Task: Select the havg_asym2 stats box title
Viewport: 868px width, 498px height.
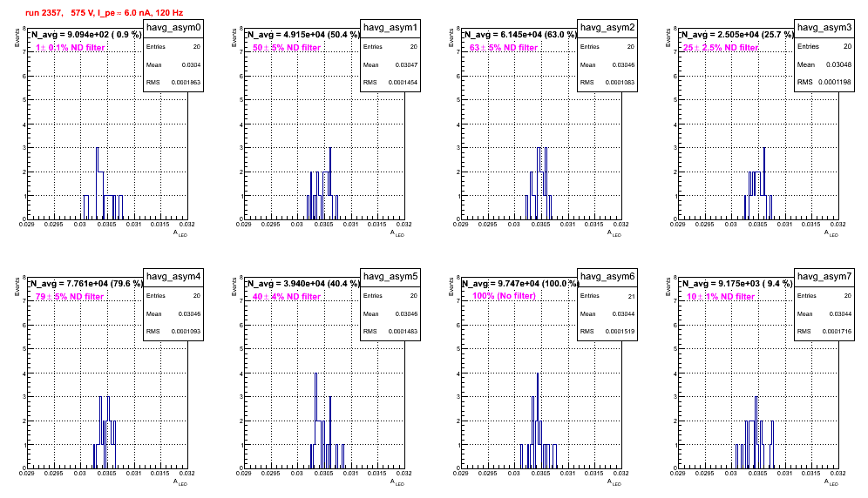Action: coord(607,27)
